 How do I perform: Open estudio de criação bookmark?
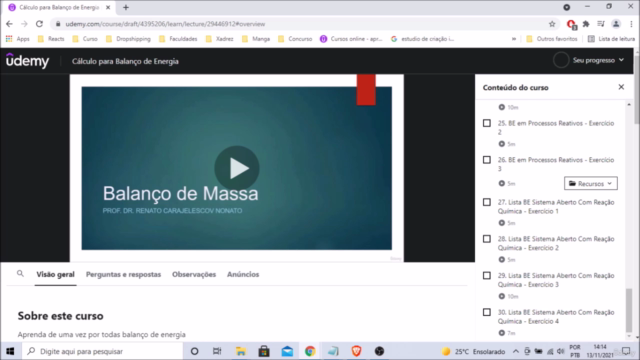422,39
